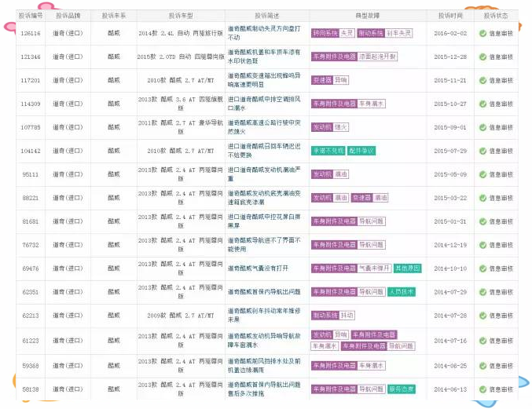Click the 刹车失灵 tag in row 126116
Image resolution: width=532 pixels, height=409 pixels.
point(398,33)
